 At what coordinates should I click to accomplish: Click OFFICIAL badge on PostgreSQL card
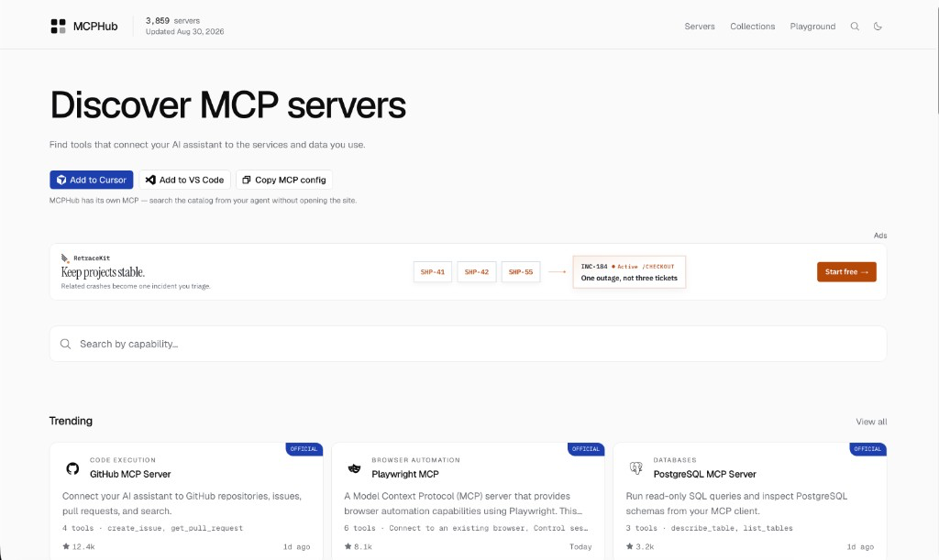(867, 449)
